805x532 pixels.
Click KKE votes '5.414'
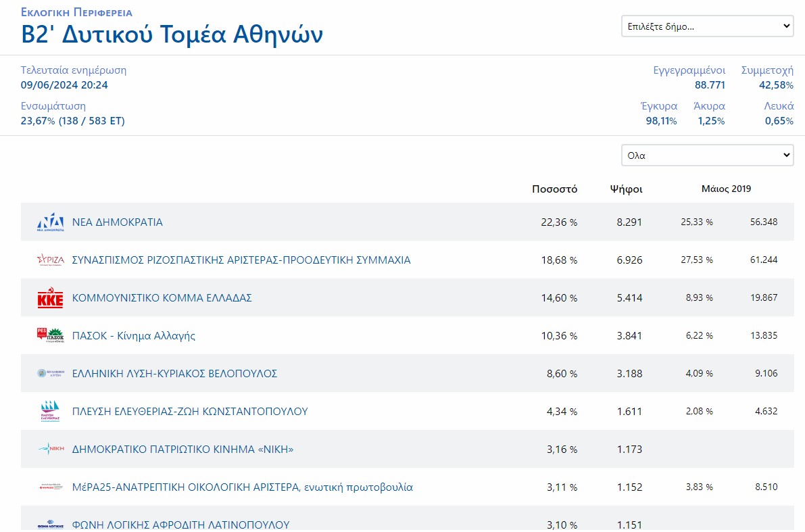629,298
